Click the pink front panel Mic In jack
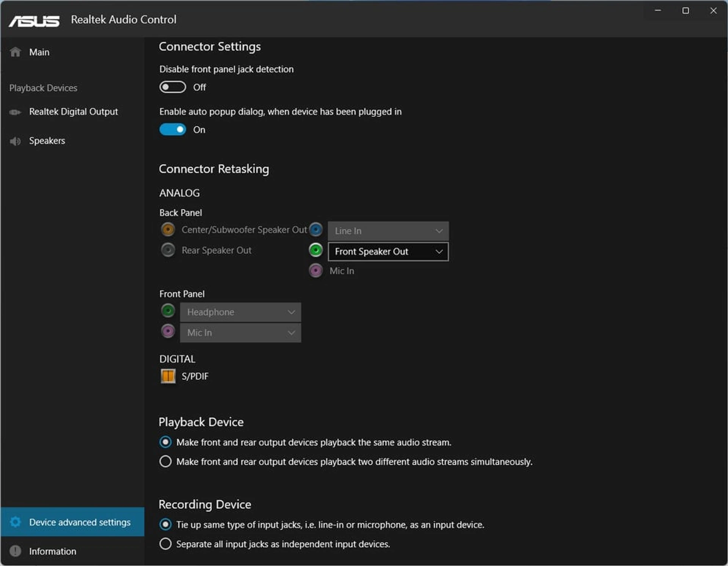 pyautogui.click(x=168, y=331)
